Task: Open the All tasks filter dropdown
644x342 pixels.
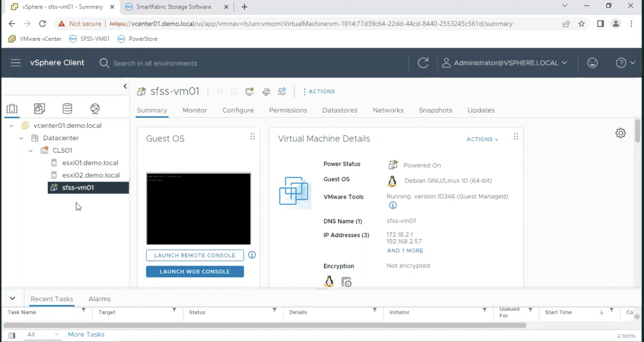Action: click(x=43, y=334)
